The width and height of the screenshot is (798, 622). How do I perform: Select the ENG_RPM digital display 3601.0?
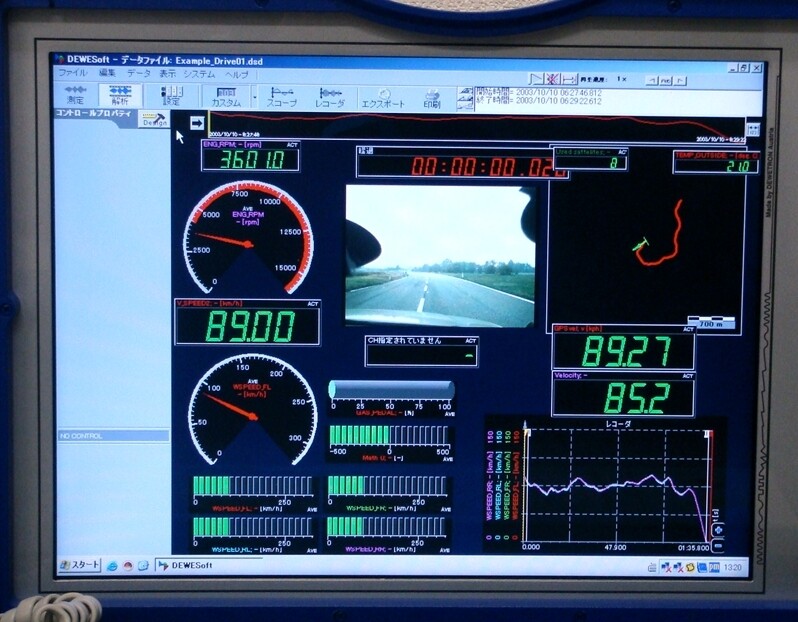[x=250, y=156]
